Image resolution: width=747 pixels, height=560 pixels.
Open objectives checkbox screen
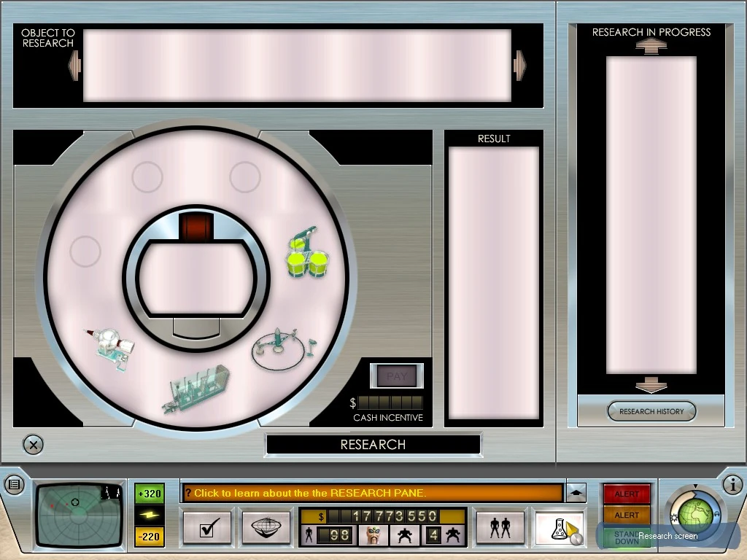coord(208,527)
